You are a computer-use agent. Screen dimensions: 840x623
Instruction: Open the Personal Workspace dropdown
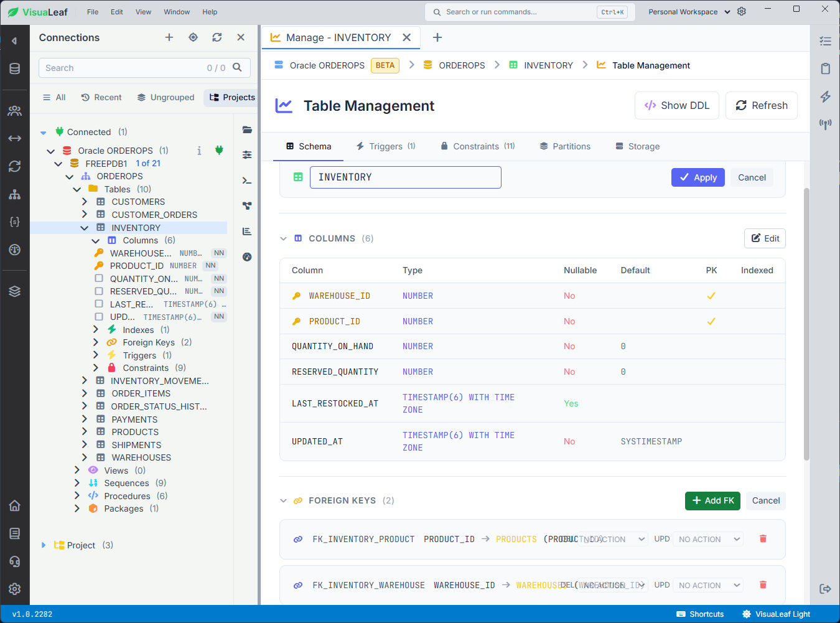point(689,12)
